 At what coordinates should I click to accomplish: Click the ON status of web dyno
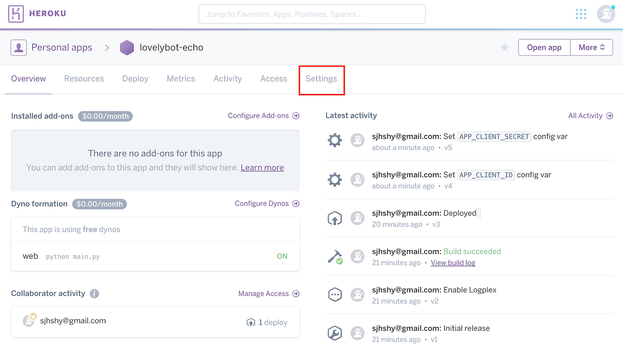click(x=282, y=256)
